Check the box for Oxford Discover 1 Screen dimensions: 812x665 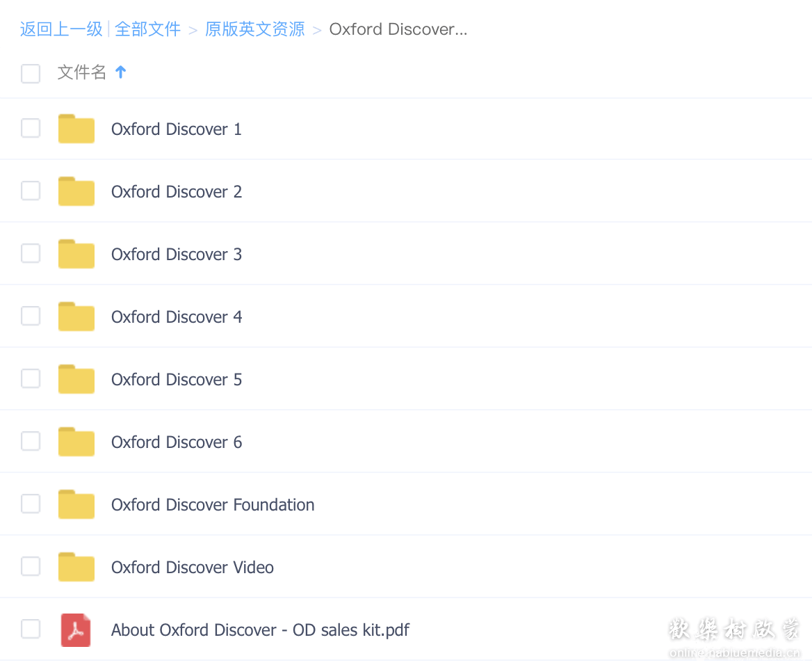pos(31,128)
